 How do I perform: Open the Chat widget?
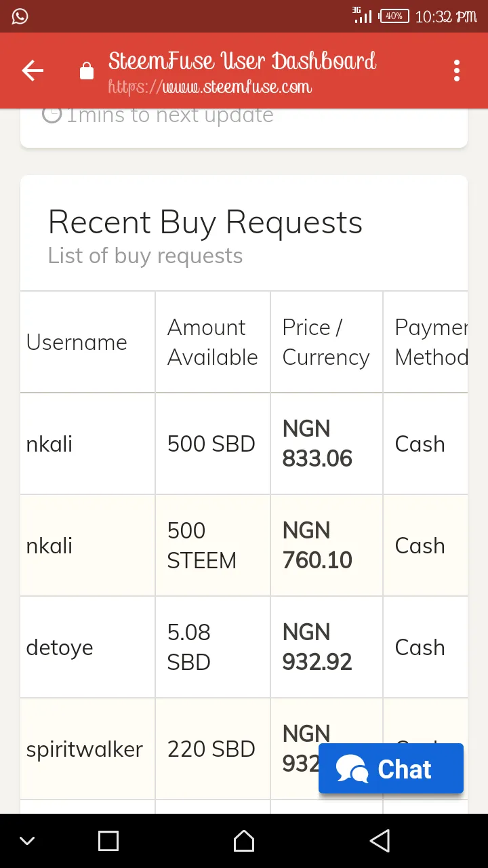pyautogui.click(x=391, y=768)
